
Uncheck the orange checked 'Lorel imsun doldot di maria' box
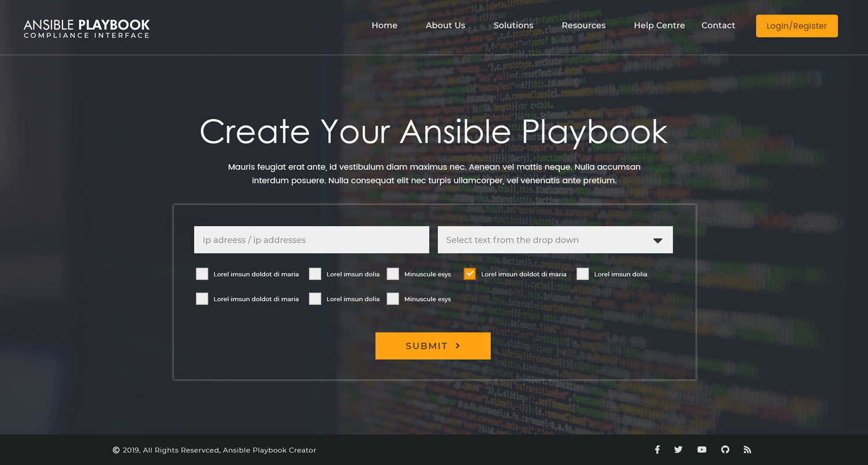[470, 274]
